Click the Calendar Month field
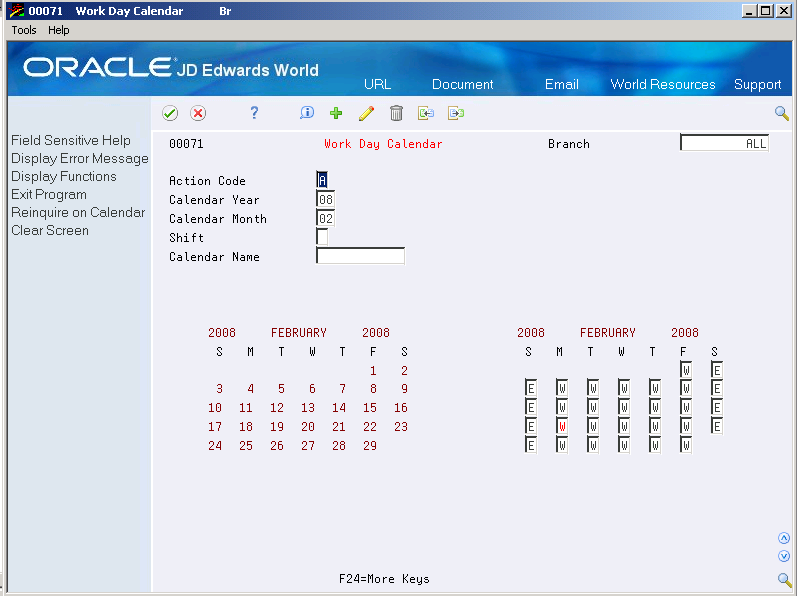The width and height of the screenshot is (797, 596). (x=325, y=218)
